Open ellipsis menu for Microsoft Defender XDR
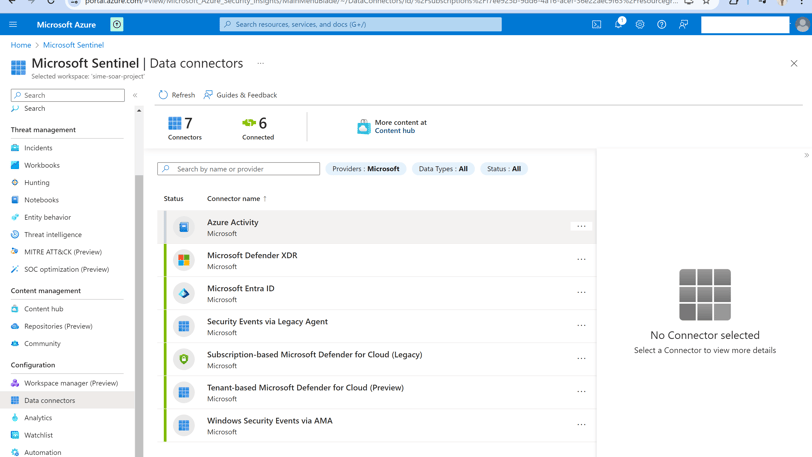This screenshot has width=812, height=457. [582, 260]
